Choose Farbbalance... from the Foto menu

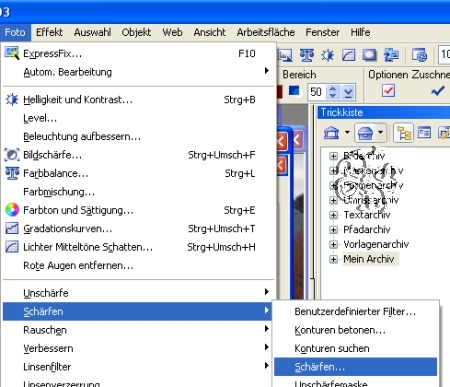click(x=138, y=173)
